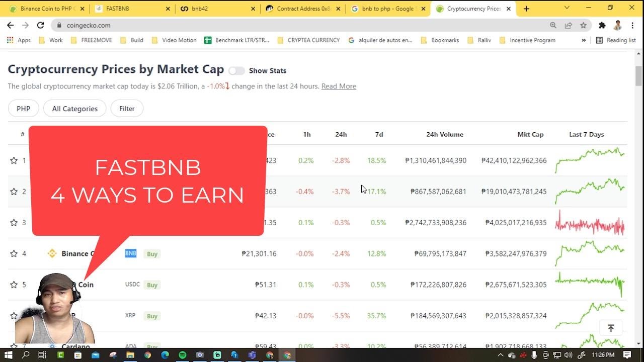Open the Read More link

point(339,86)
